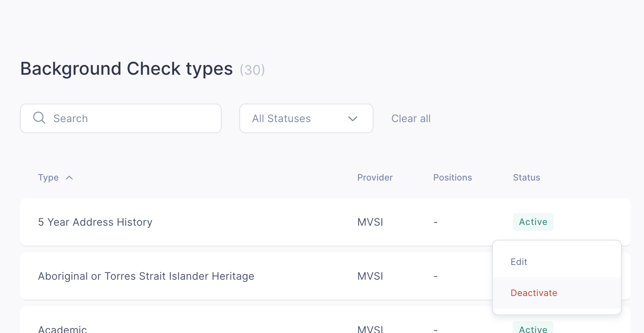Click the Status column header
644x333 pixels.
click(x=527, y=178)
